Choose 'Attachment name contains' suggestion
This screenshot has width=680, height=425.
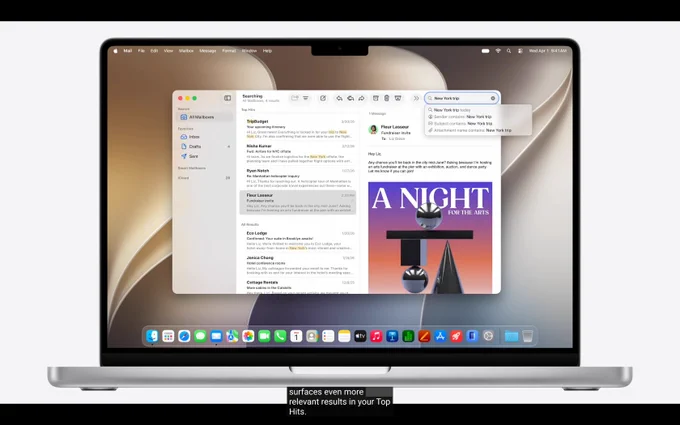(x=477, y=130)
